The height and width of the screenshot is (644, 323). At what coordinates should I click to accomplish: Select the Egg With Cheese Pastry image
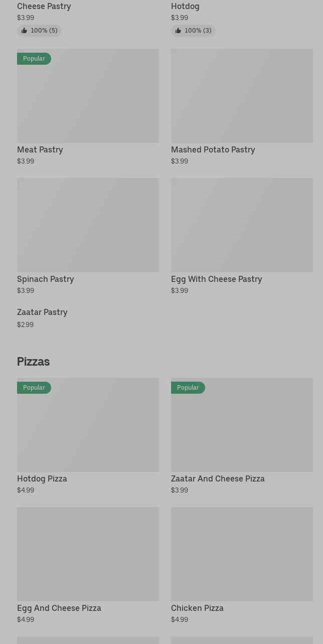point(242,225)
